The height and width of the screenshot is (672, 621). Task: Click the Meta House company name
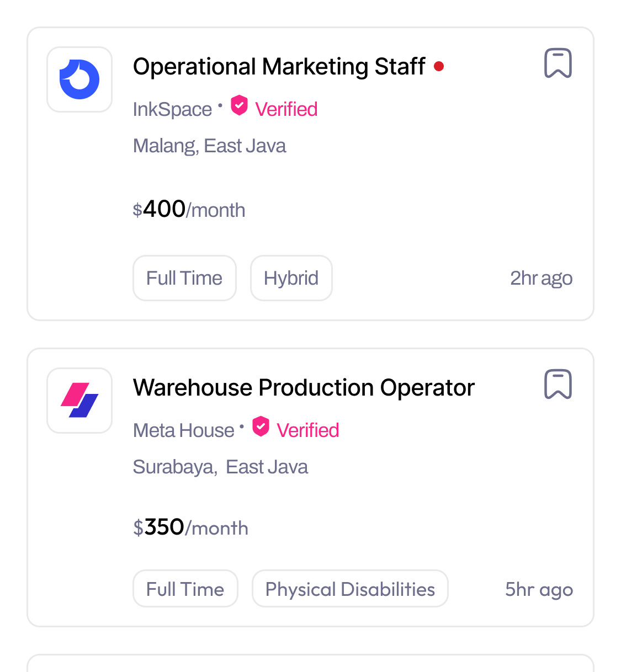coord(184,430)
